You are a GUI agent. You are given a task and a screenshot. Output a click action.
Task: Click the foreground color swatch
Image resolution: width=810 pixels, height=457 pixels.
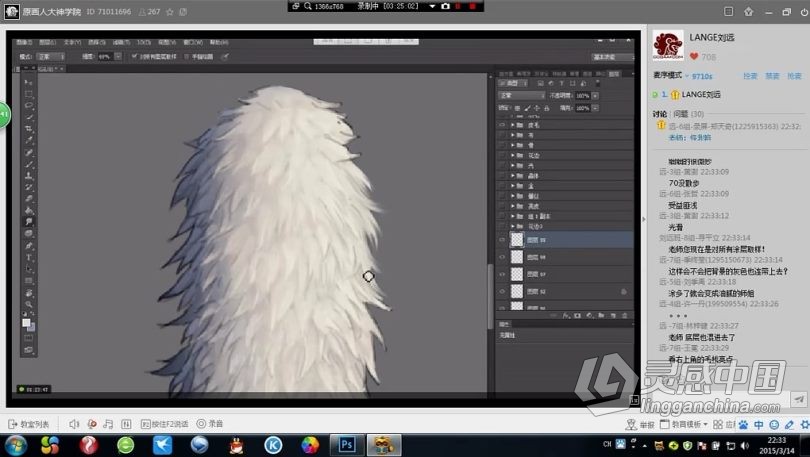coord(26,323)
